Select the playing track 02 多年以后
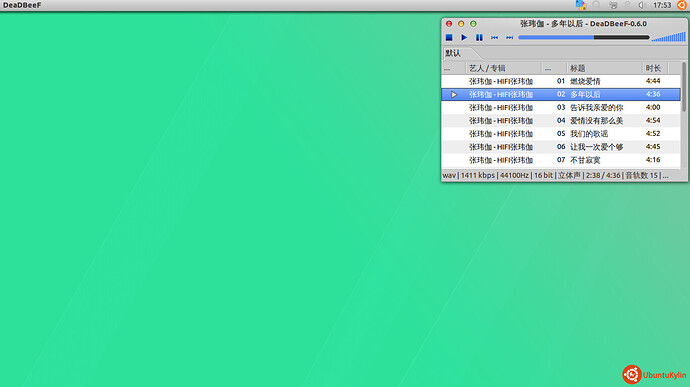 (561, 94)
